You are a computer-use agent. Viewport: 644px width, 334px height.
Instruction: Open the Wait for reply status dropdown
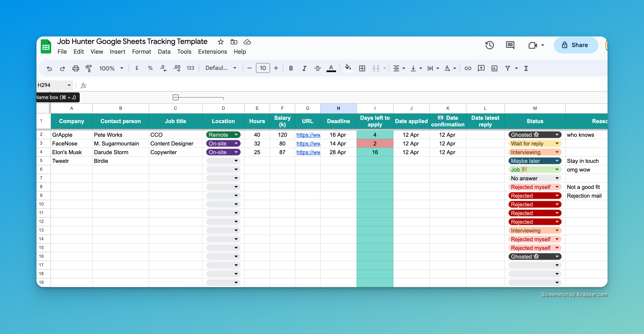[557, 144]
